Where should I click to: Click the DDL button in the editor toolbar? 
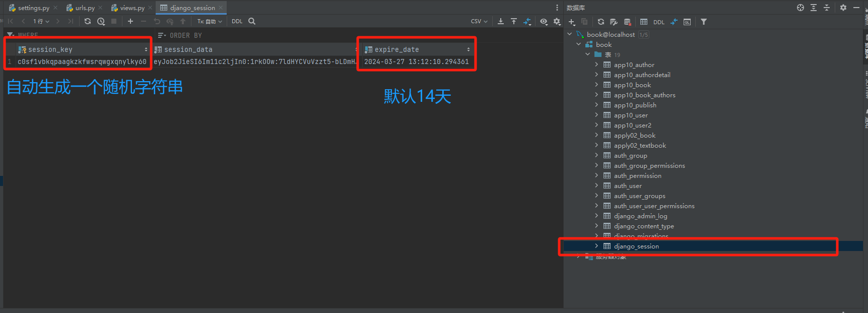point(237,21)
